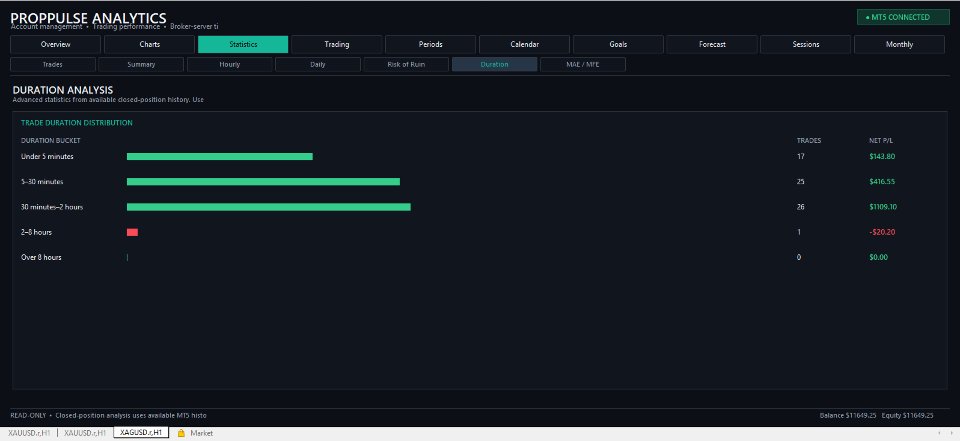Select the highlighted Statistics tab
Screen dimensions: 960x441
coord(243,44)
